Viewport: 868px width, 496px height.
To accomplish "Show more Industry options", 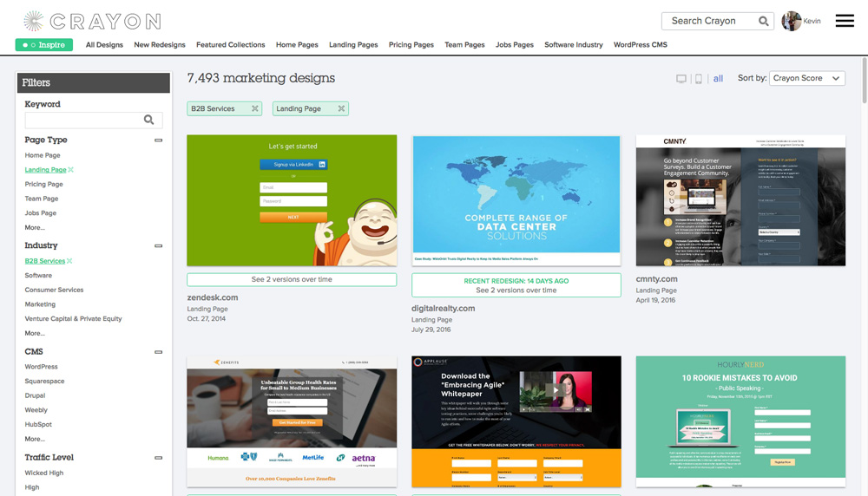I will point(35,333).
